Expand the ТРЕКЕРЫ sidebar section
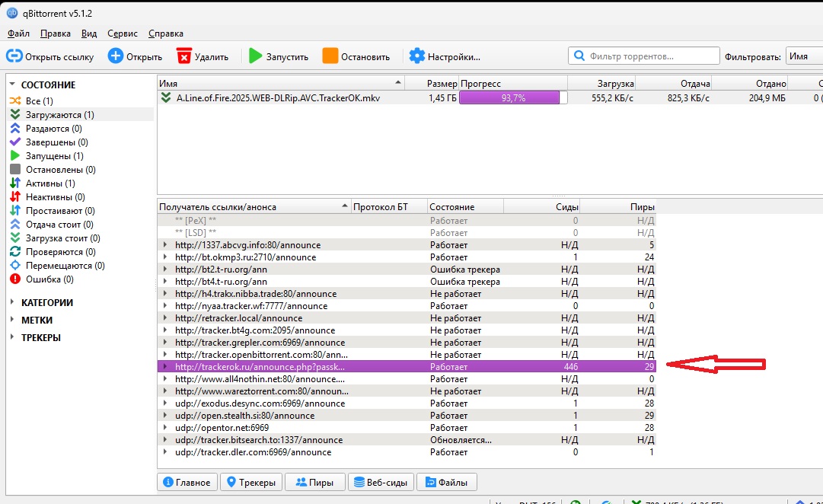The height and width of the screenshot is (504, 823). pos(13,337)
